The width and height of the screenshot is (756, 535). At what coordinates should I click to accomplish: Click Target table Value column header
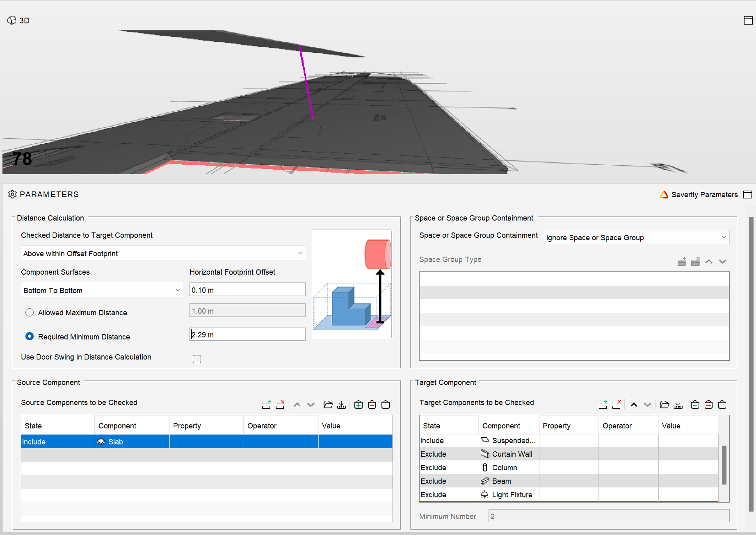(x=688, y=426)
